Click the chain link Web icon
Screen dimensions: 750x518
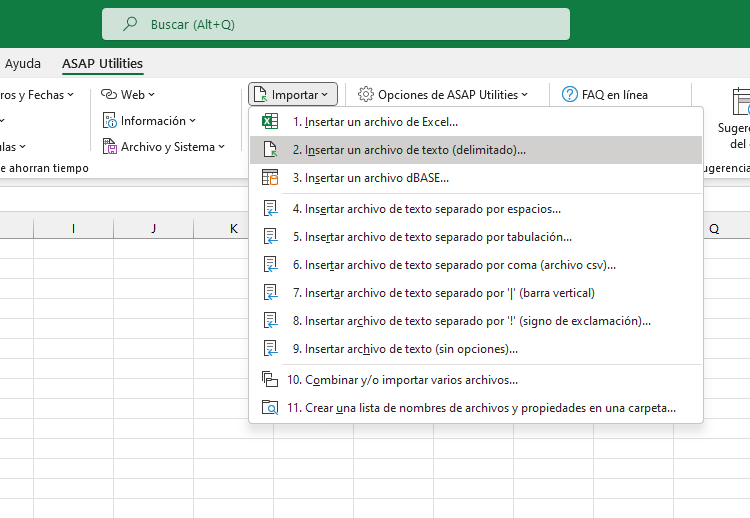[109, 94]
